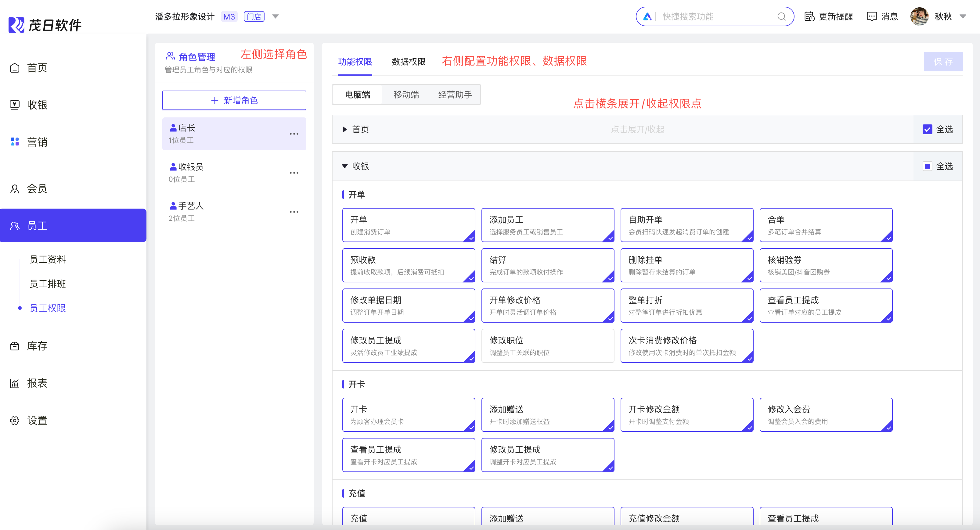Switch to 数据权限 tab

point(408,62)
